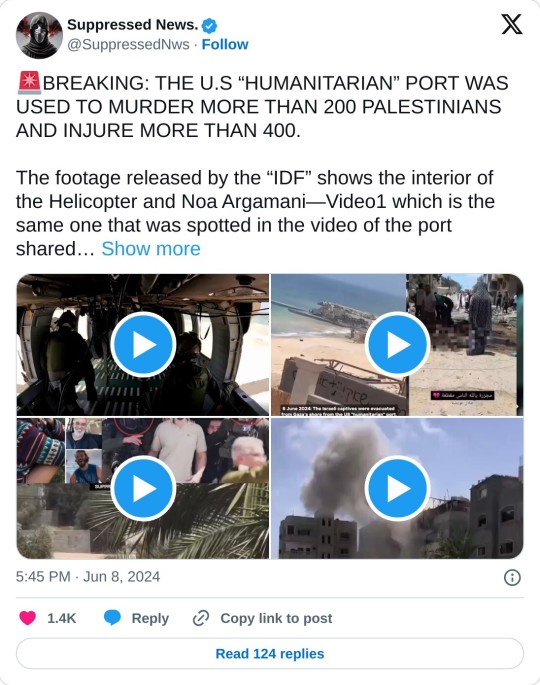Open the X logo link
This screenshot has width=540, height=685.
coord(511,24)
